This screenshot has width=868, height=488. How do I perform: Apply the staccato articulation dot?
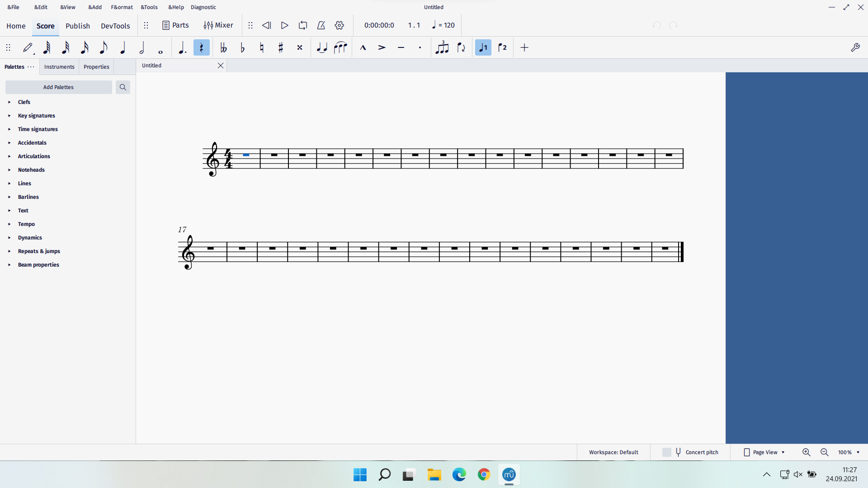coord(420,47)
